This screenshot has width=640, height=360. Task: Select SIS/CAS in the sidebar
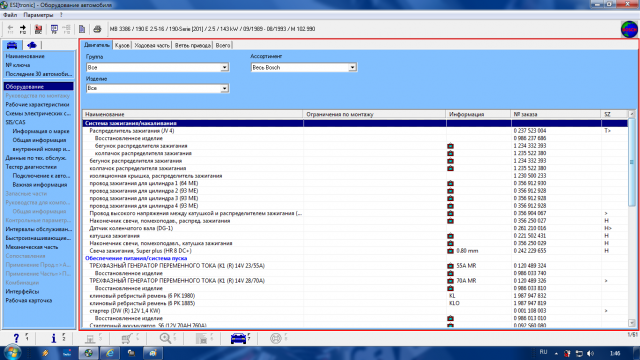tap(16, 122)
